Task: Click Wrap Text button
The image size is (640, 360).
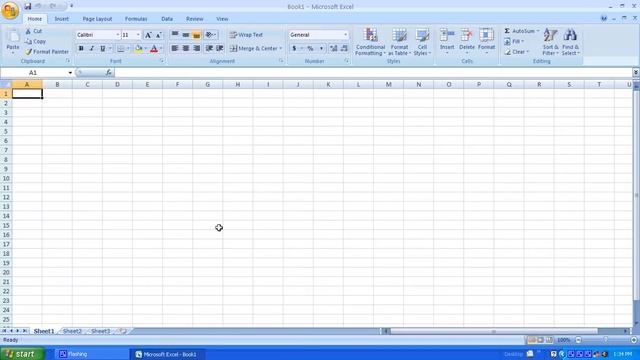Action: [x=246, y=35]
